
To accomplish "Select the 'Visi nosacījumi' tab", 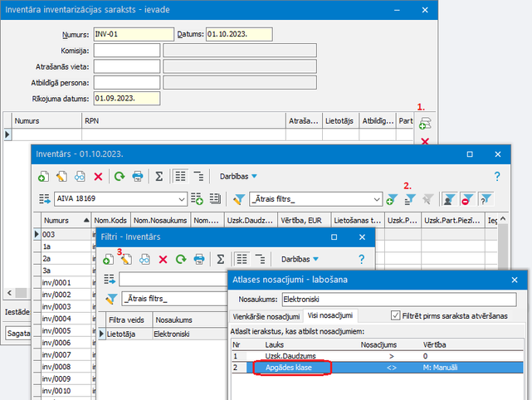I will point(331,316).
